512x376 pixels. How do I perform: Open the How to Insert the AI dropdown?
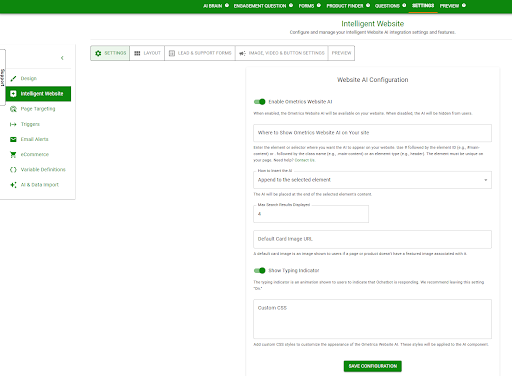(x=372, y=180)
